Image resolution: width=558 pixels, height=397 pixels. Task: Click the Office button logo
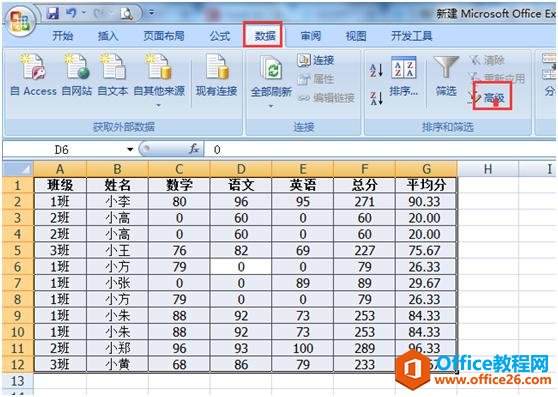coord(19,22)
